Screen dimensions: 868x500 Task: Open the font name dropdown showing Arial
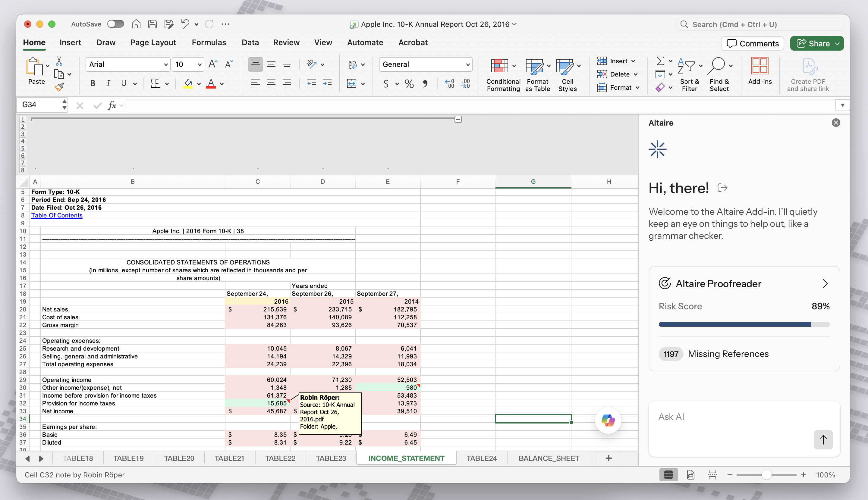(x=166, y=64)
